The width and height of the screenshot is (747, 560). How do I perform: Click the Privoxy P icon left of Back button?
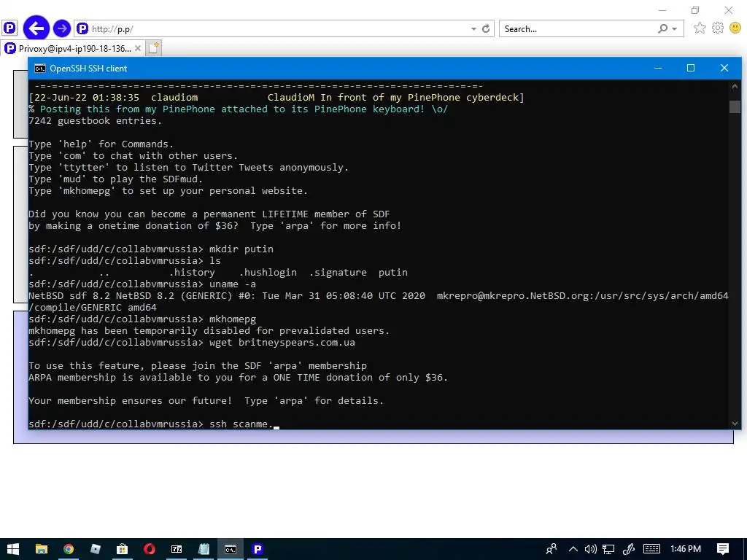pos(9,28)
